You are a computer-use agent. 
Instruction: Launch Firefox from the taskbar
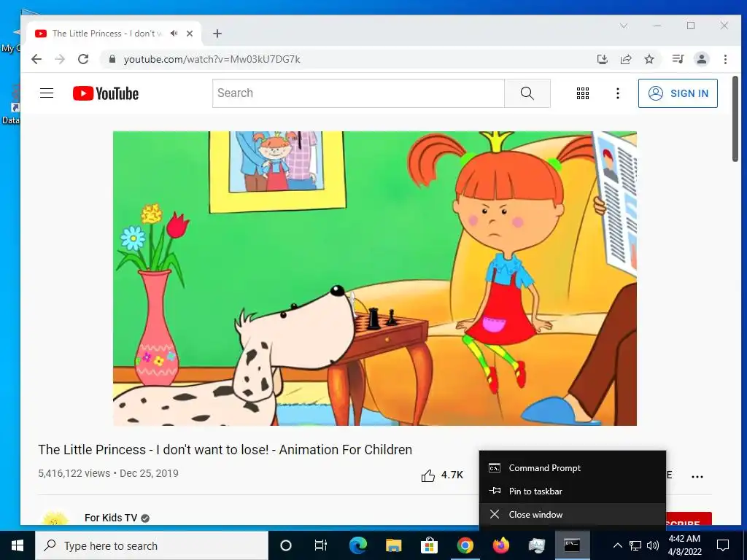[x=500, y=545]
